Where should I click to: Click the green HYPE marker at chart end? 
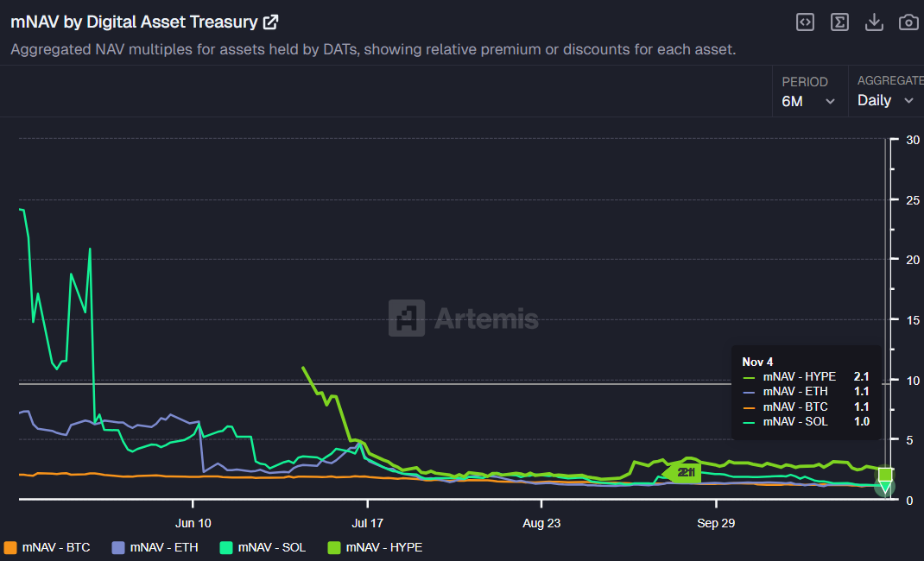click(x=885, y=474)
